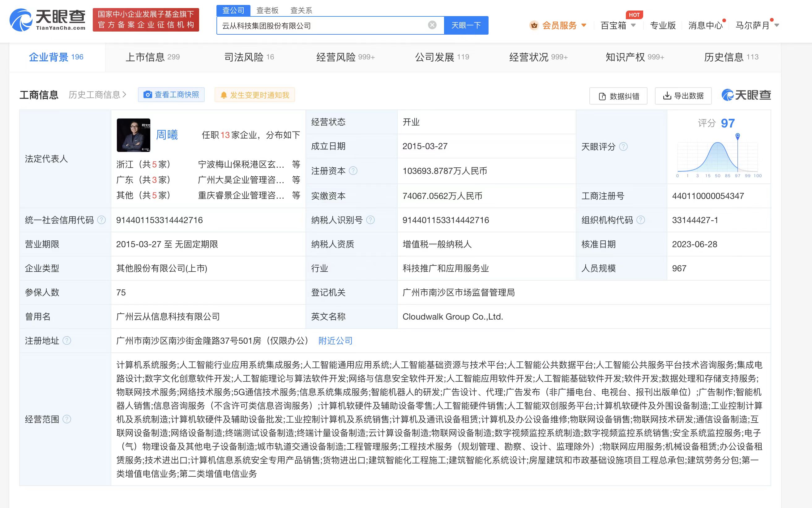The width and height of the screenshot is (812, 508).
Task: Click English name Cloudwalk Group Co.,Ltd.
Action: click(453, 316)
